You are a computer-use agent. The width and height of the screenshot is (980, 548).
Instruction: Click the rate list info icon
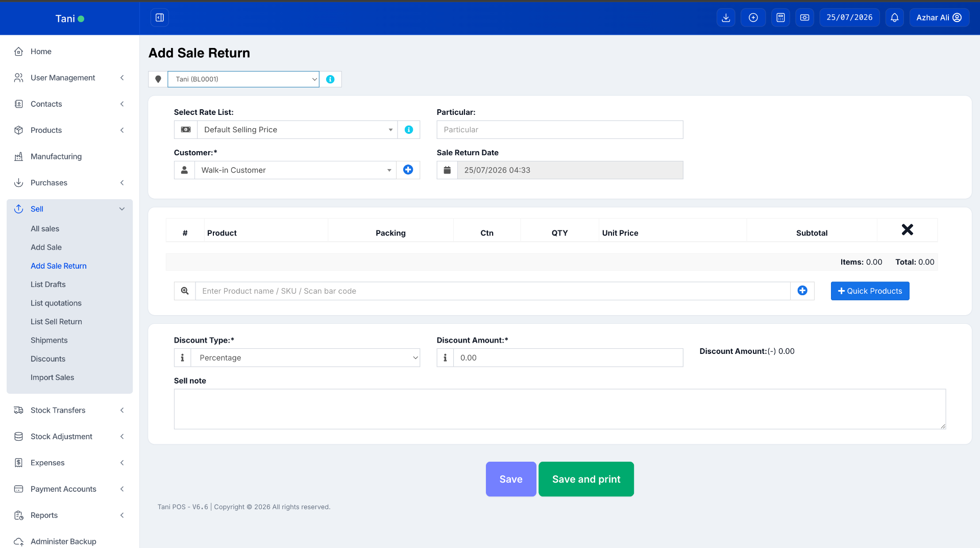[409, 130]
